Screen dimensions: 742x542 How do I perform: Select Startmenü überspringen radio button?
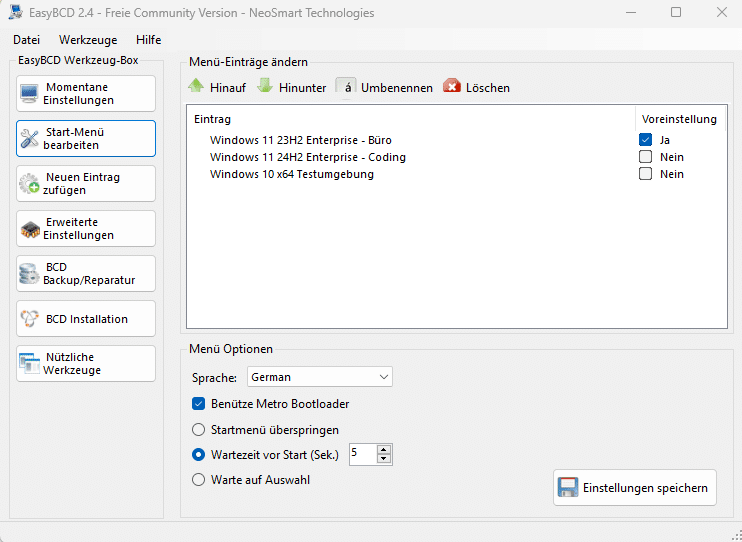[198, 430]
